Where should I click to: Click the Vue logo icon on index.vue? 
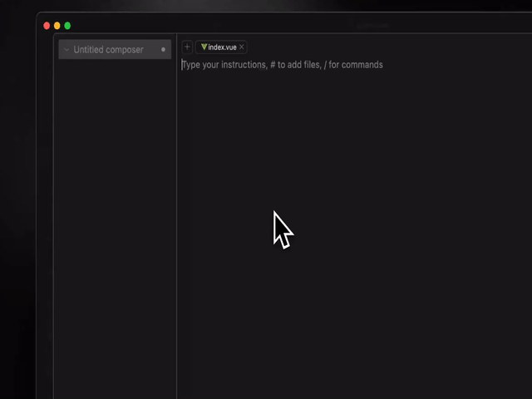(204, 47)
